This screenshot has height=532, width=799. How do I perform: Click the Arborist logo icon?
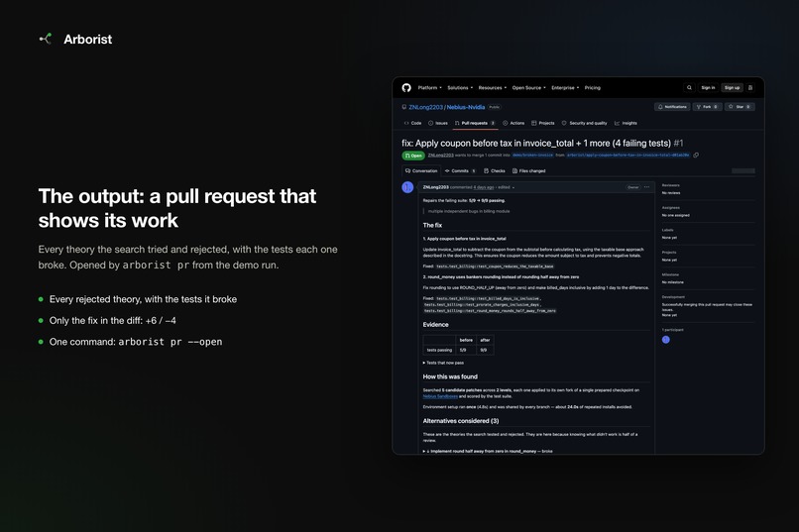[x=46, y=39]
